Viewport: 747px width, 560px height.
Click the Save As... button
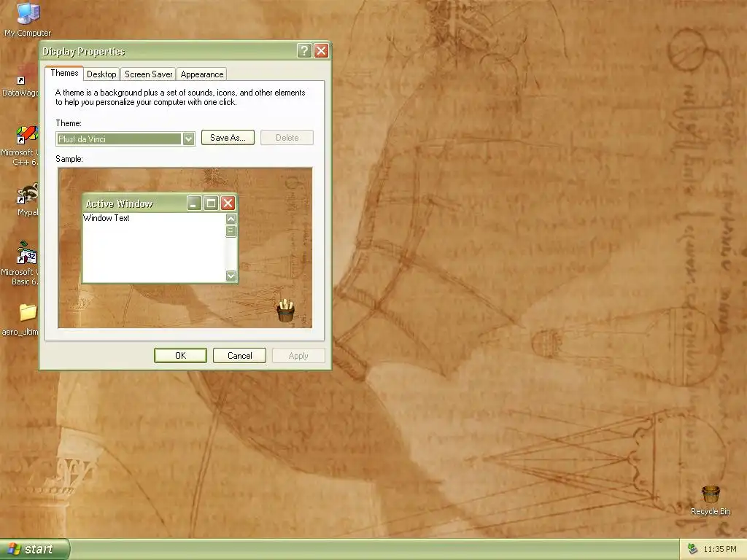[228, 138]
